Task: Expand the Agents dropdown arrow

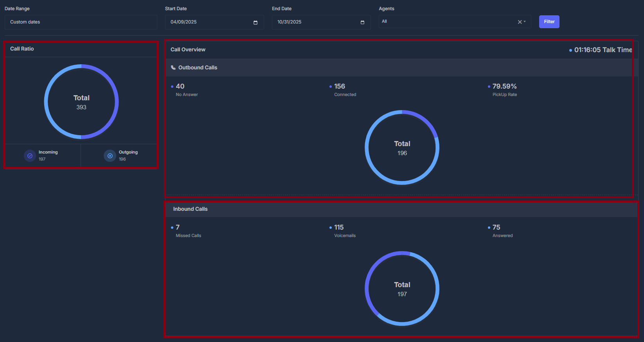Action: pos(525,22)
